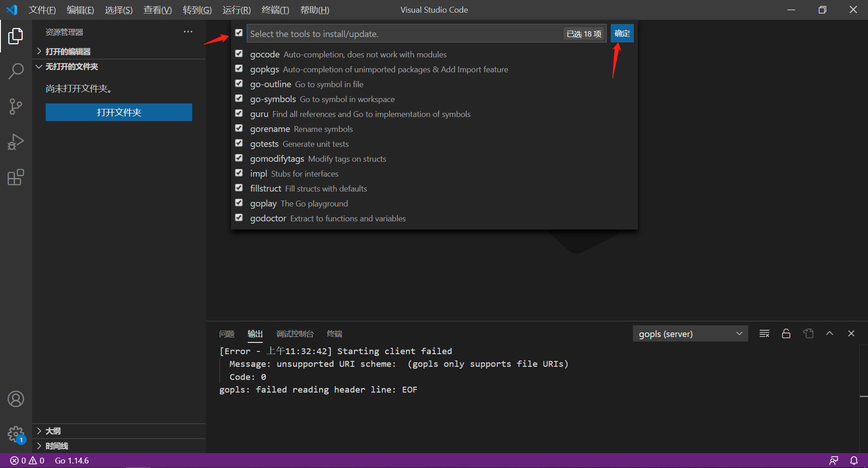
Task: Click the feedback icon in status bar
Action: click(x=834, y=460)
